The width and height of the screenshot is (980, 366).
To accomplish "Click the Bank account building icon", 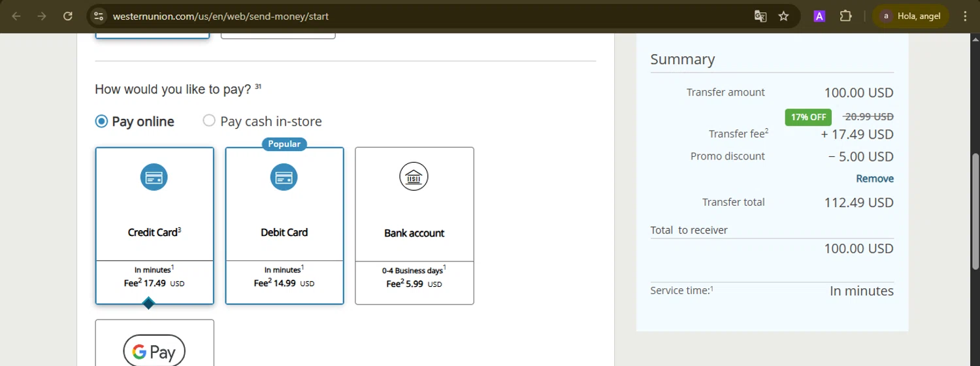I will [414, 177].
